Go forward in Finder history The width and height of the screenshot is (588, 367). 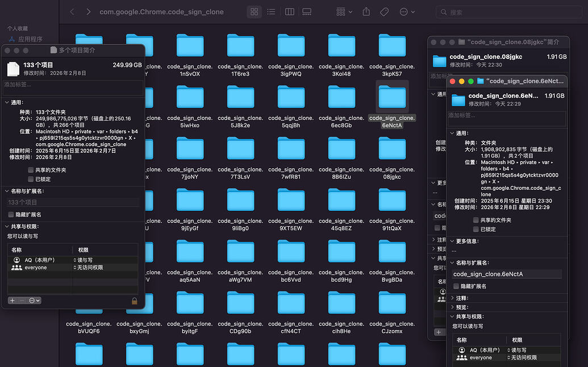click(x=89, y=12)
